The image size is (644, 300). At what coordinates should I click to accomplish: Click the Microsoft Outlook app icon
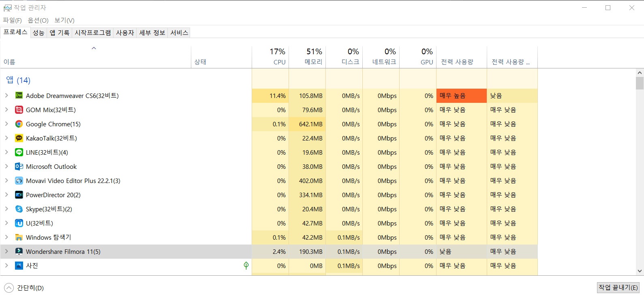click(x=19, y=166)
